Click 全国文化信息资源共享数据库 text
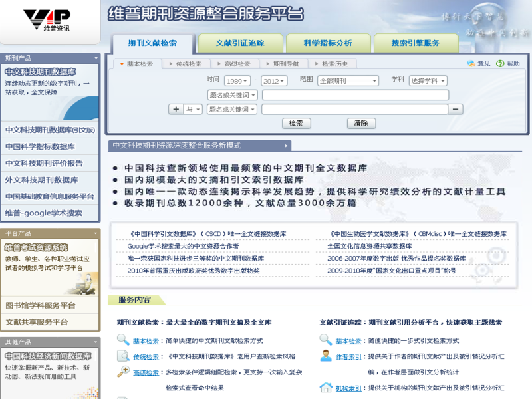The image size is (532, 399). coord(370,246)
